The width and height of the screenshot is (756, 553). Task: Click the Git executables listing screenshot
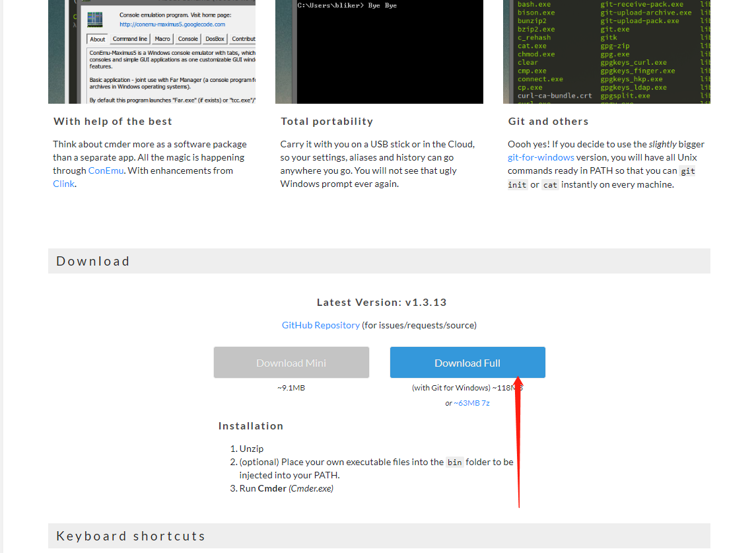point(607,52)
